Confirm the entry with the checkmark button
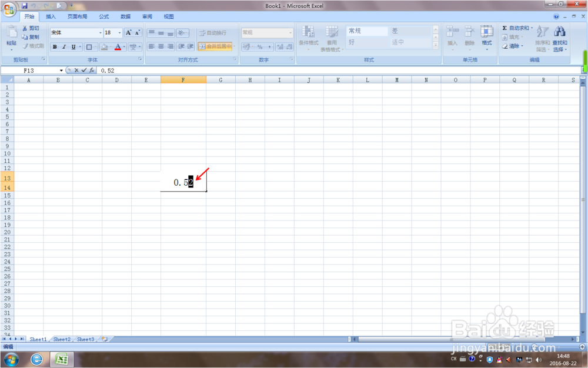Screen dimensions: 588x368 click(84, 70)
